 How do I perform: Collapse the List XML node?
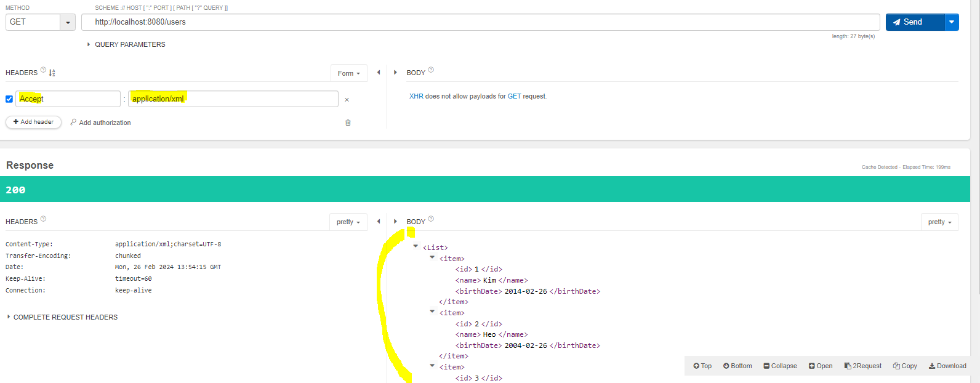tap(416, 246)
